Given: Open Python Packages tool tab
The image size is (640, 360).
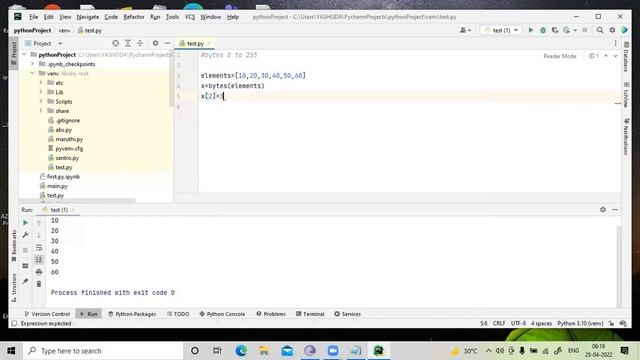Looking at the screenshot, I should [132, 314].
